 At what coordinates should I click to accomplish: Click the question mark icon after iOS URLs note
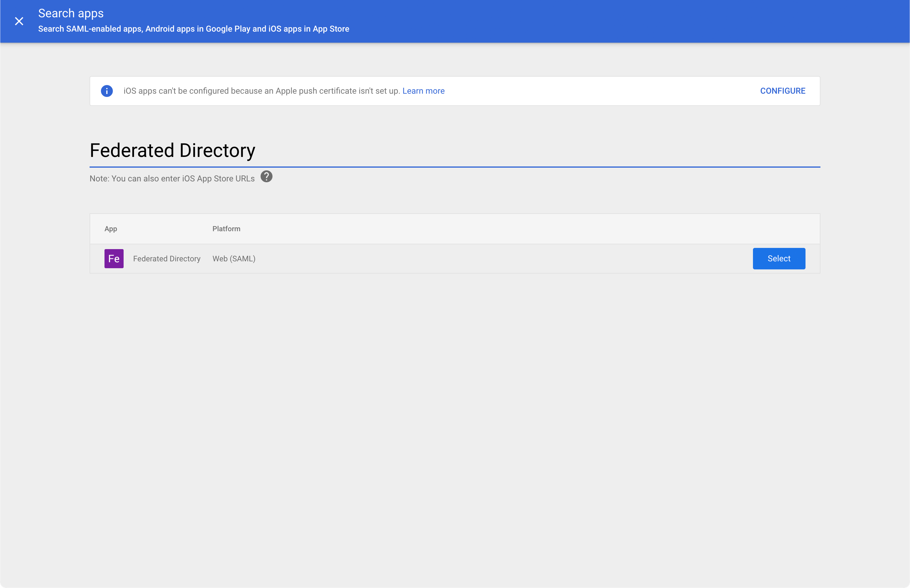click(x=266, y=176)
